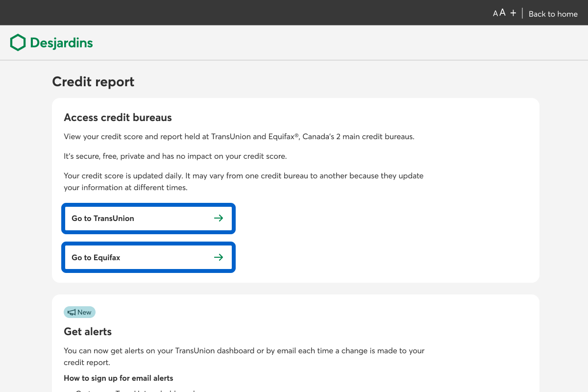
Task: Click the New badge label
Action: pyautogui.click(x=84, y=312)
